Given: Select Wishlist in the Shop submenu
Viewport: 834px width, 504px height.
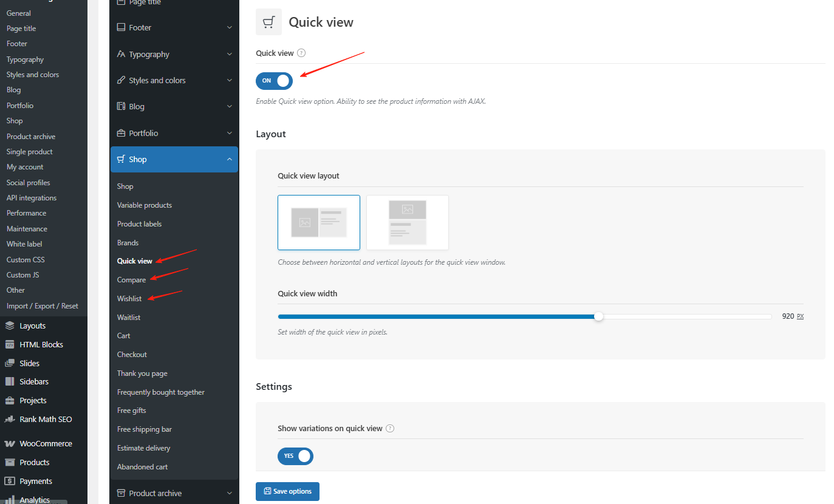Looking at the screenshot, I should pyautogui.click(x=129, y=298).
